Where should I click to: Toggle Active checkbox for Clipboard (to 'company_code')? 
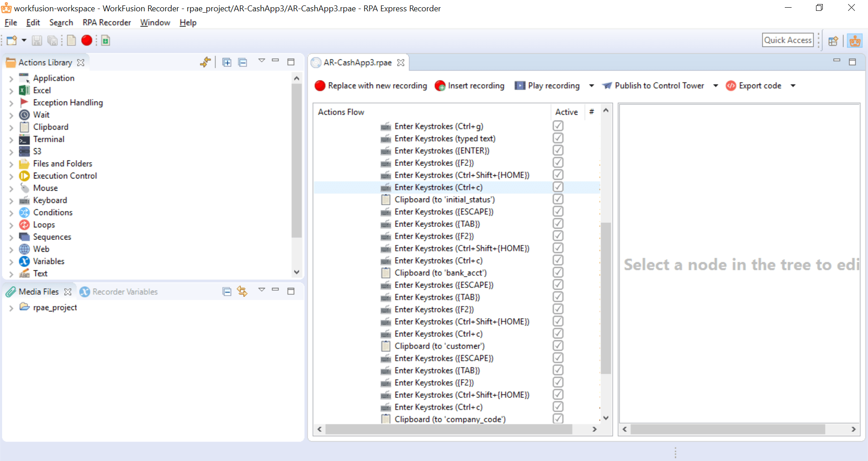click(x=558, y=419)
